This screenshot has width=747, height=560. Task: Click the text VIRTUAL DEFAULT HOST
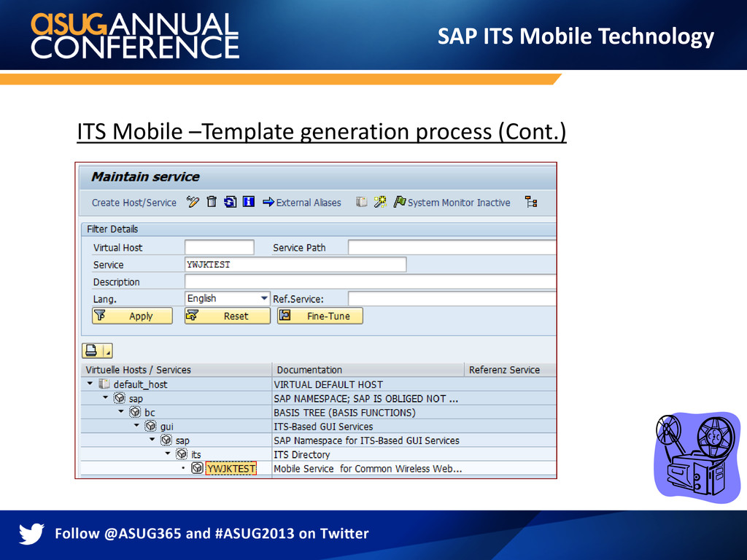[x=328, y=384]
